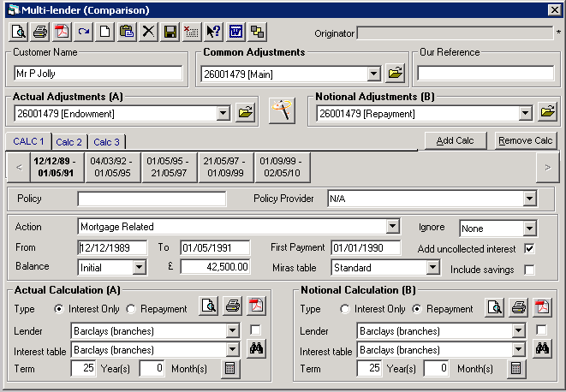
Task: Click the What's This help pointer icon
Action: (213, 32)
